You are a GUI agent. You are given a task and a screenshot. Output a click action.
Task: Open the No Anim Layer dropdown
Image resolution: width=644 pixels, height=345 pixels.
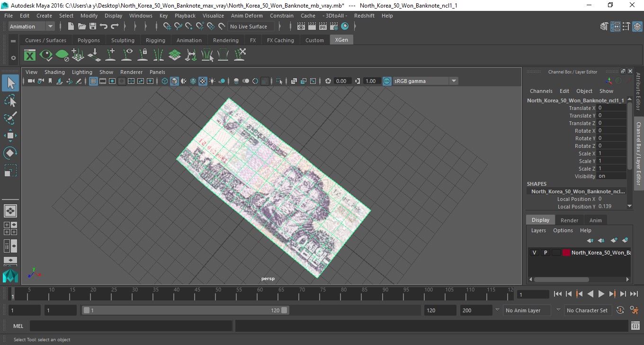click(527, 310)
